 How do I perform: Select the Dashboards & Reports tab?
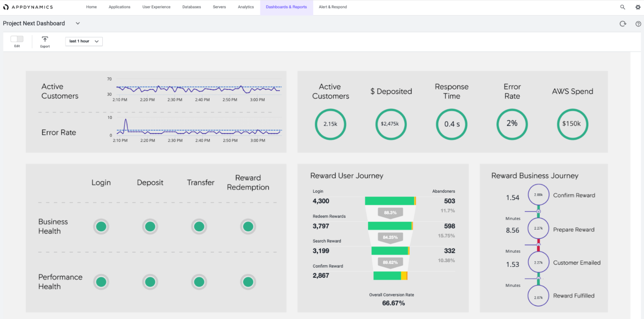pyautogui.click(x=286, y=7)
